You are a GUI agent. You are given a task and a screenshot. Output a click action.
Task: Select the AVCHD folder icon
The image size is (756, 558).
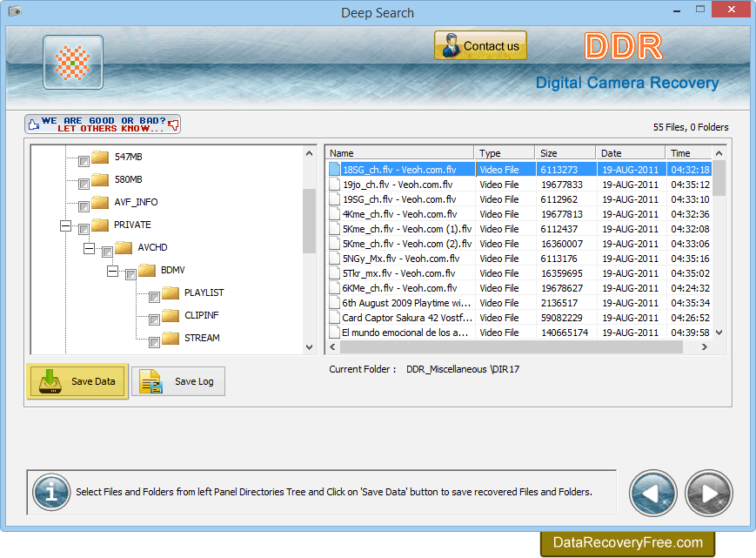(x=124, y=247)
